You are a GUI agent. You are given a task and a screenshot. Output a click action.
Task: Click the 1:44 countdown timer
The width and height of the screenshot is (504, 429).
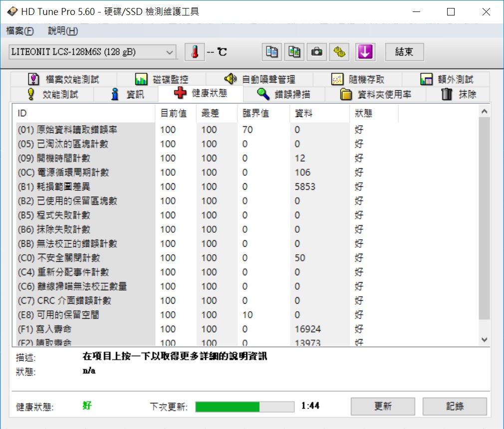coord(310,406)
